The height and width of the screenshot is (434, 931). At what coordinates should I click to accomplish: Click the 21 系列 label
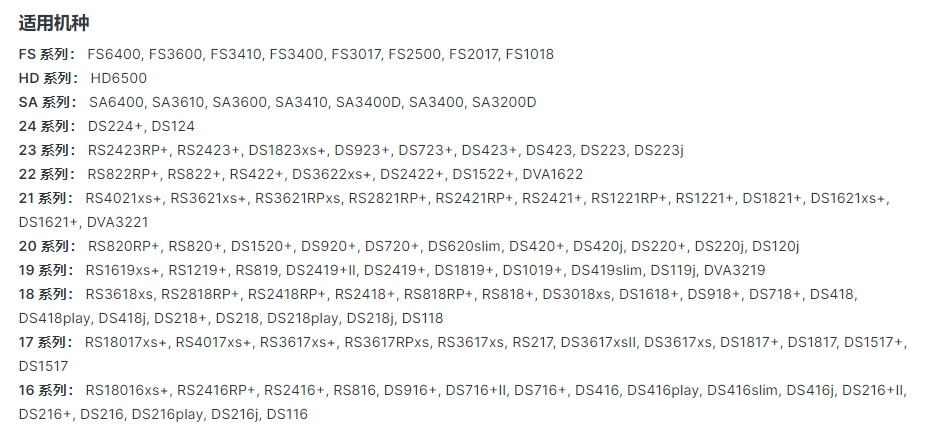46,198
